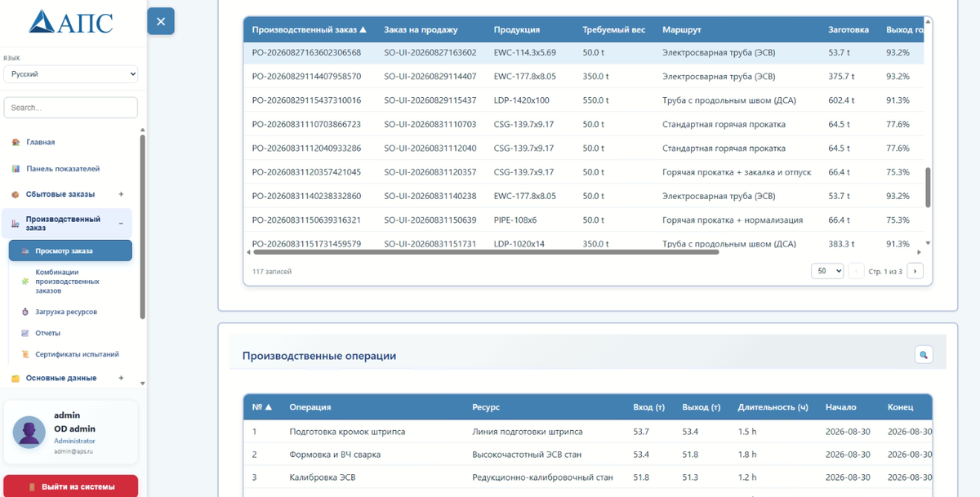Open the 50 records-per-page dropdown

827,271
